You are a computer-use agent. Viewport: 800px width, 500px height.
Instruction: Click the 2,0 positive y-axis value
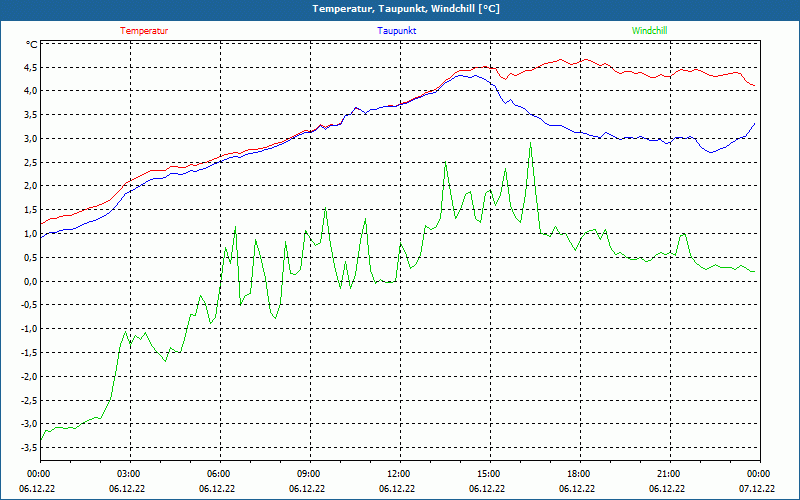click(31, 186)
